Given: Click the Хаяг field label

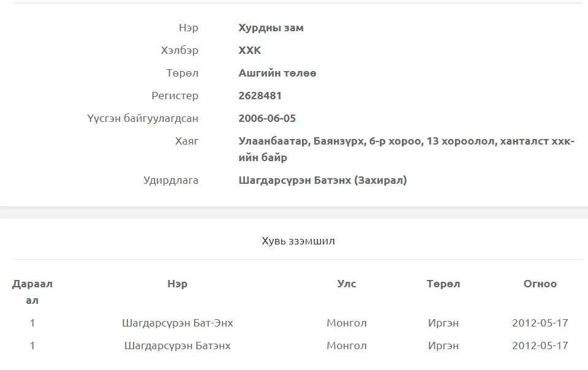Looking at the screenshot, I should click(186, 141).
